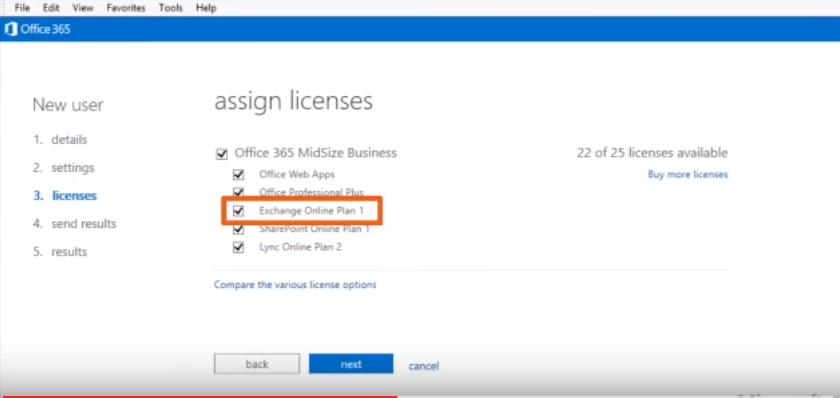This screenshot has width=840, height=398.
Task: Click the New user heading
Action: coord(68,104)
